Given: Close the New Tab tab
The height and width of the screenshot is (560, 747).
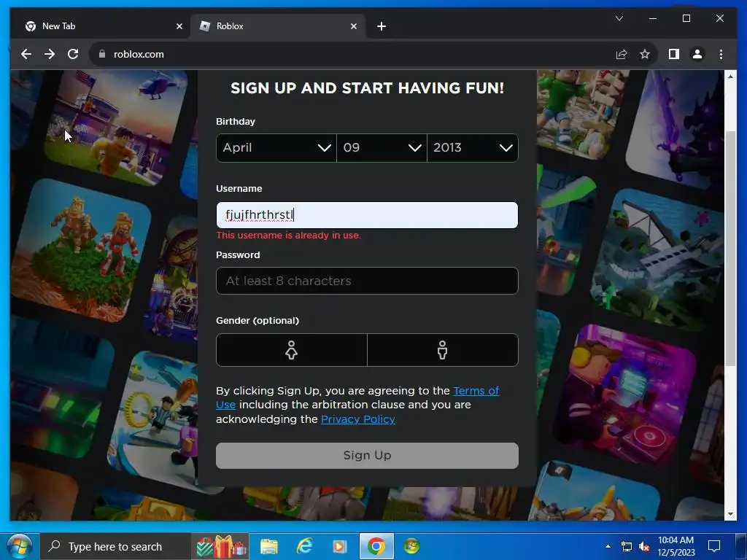Looking at the screenshot, I should [x=179, y=26].
